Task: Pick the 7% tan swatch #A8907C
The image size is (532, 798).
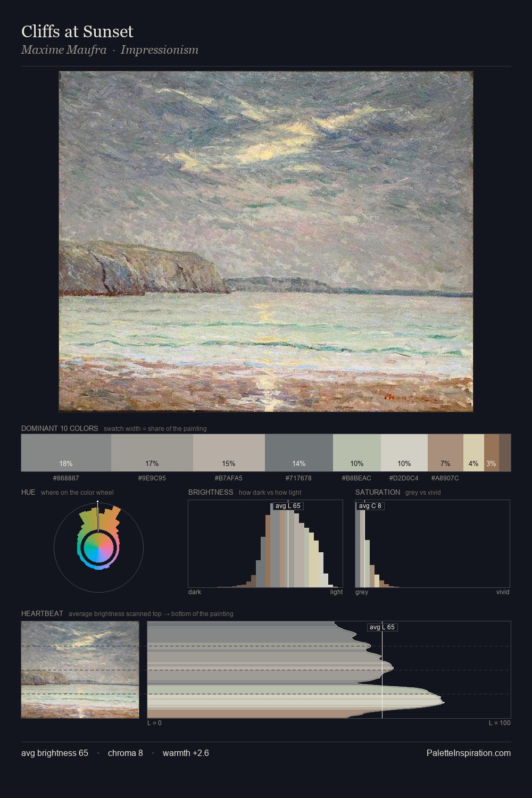Action: (x=445, y=453)
